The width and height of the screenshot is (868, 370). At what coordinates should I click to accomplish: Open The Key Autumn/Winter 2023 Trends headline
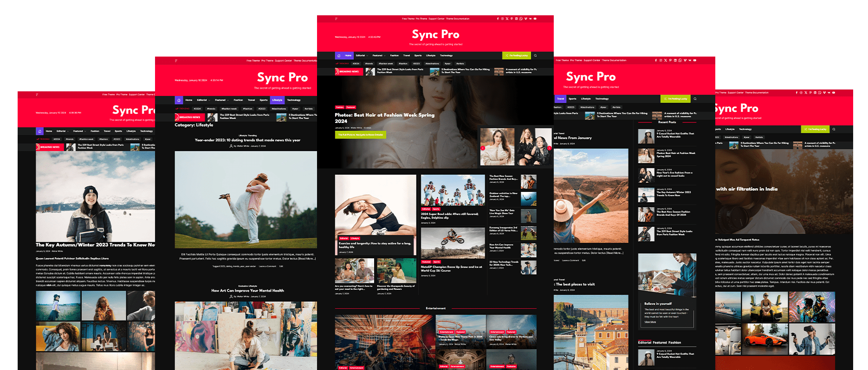[95, 245]
